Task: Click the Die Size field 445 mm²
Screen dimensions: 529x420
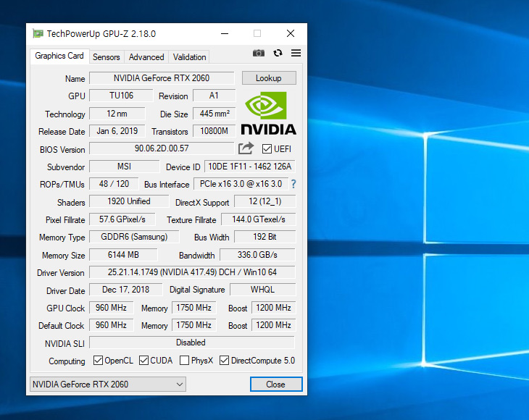Action: click(x=214, y=114)
